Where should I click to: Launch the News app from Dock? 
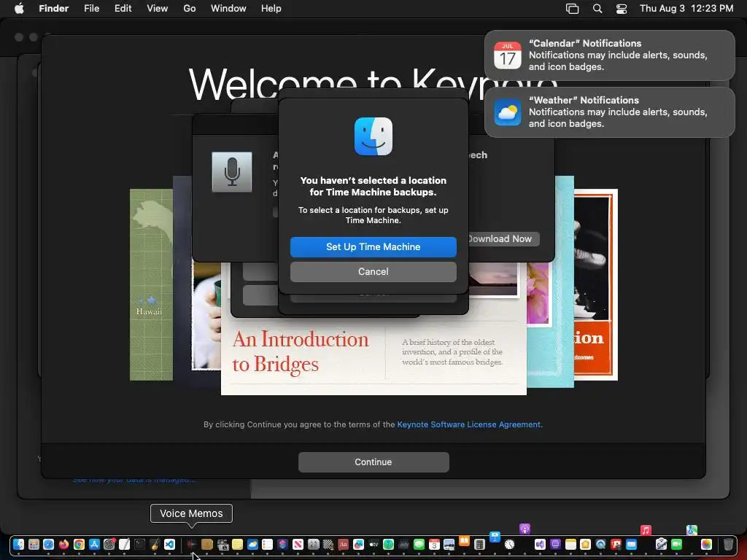[x=298, y=544]
